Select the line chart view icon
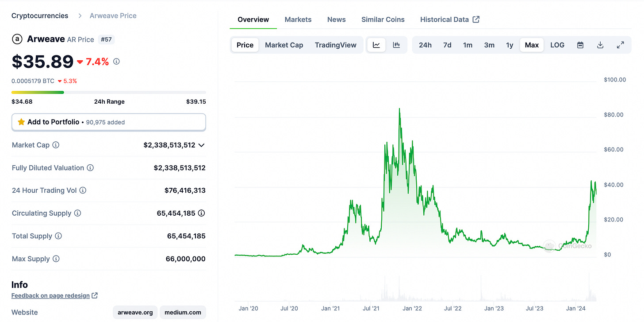The width and height of the screenshot is (644, 322). click(x=376, y=45)
